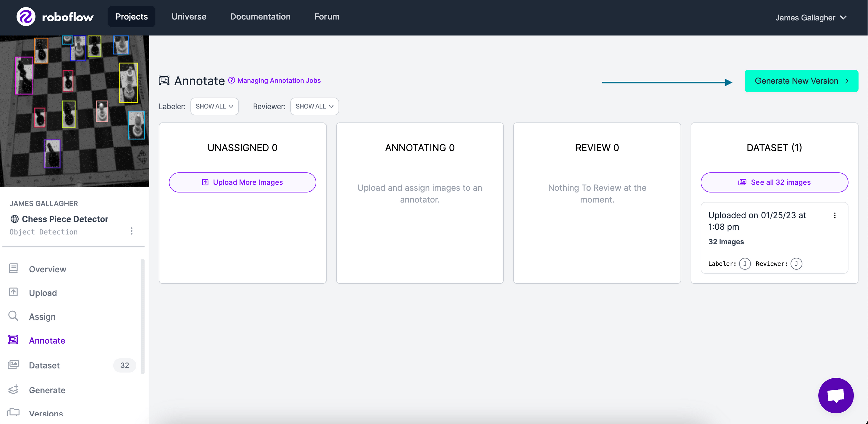Open the Dataset image icon in sidebar

tap(13, 365)
